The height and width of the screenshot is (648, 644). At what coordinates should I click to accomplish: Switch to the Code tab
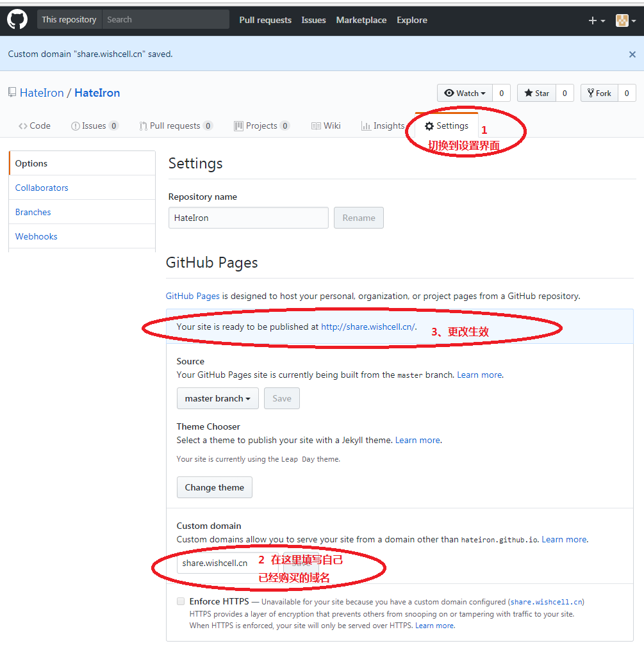point(35,126)
